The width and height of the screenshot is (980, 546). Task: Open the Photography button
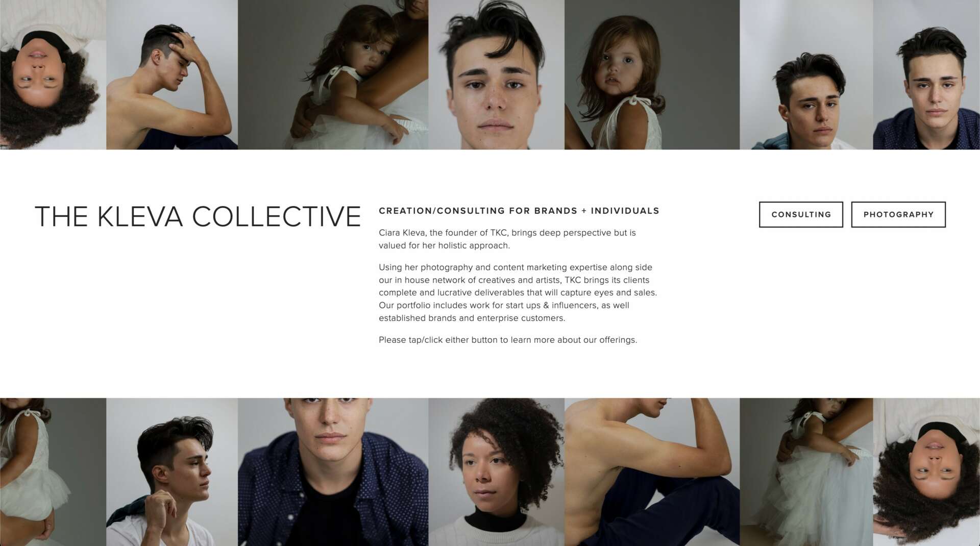(898, 214)
